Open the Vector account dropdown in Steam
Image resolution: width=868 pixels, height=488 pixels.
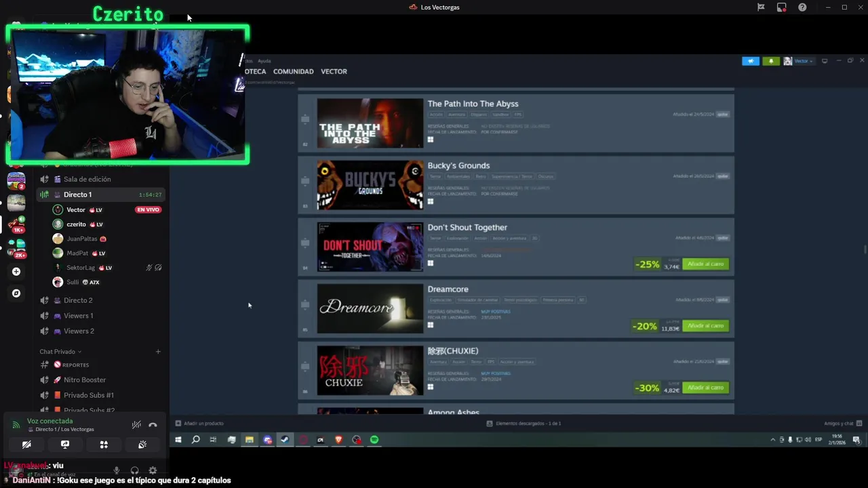[799, 61]
